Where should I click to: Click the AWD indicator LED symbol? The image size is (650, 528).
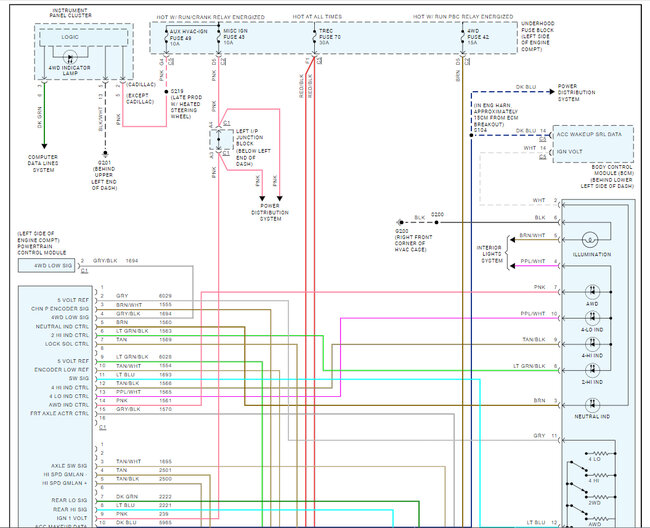(x=592, y=292)
